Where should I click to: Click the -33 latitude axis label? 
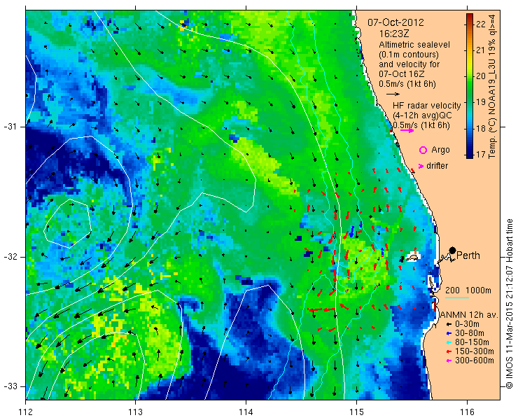10,386
